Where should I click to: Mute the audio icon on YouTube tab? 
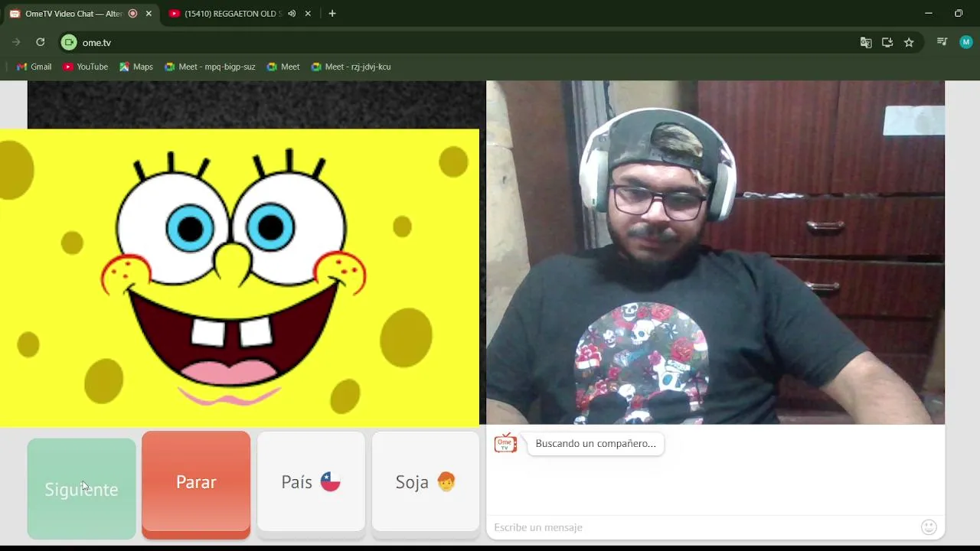tap(292, 14)
